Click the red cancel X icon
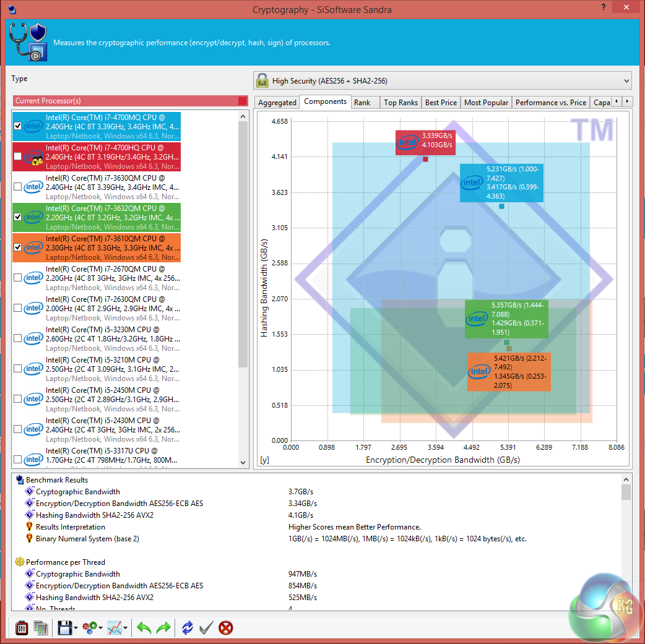This screenshot has height=644, width=645. coord(225,628)
